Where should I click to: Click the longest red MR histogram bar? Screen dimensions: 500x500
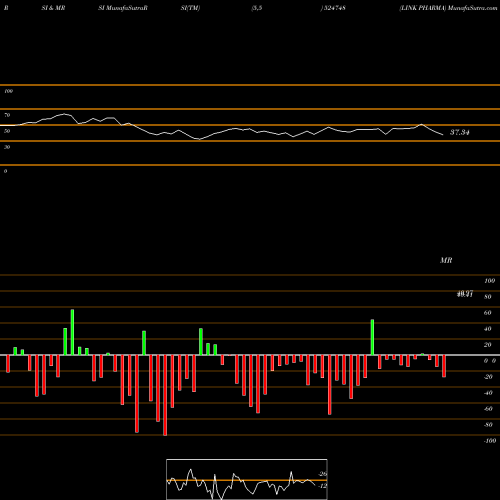165,395
